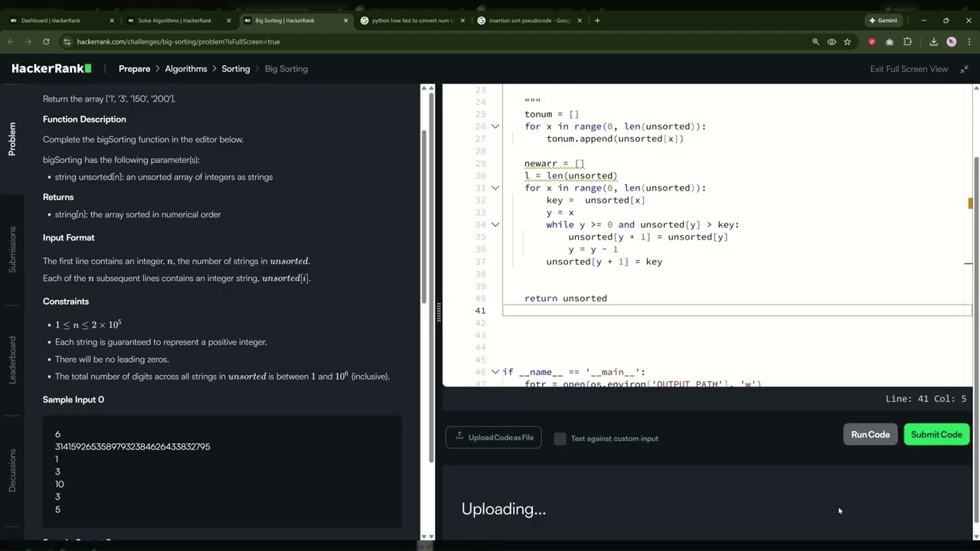Click the panel splitter drag handle
980x551 pixels.
pos(439,311)
